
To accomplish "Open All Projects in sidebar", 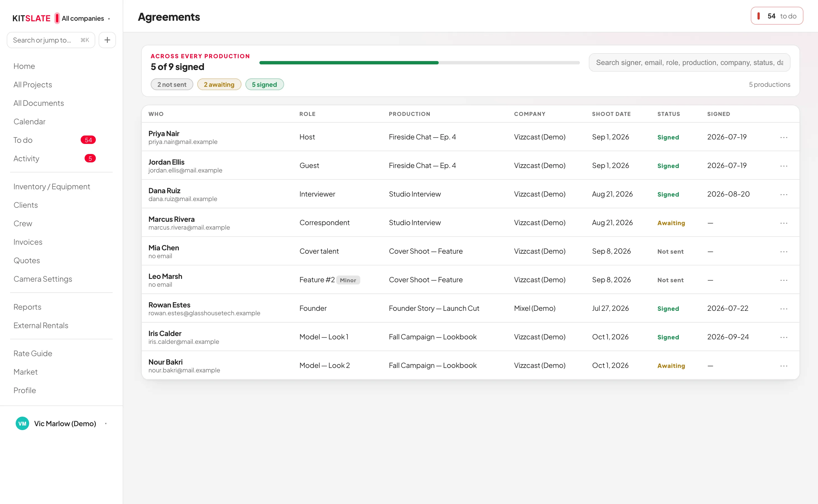I will tap(33, 85).
